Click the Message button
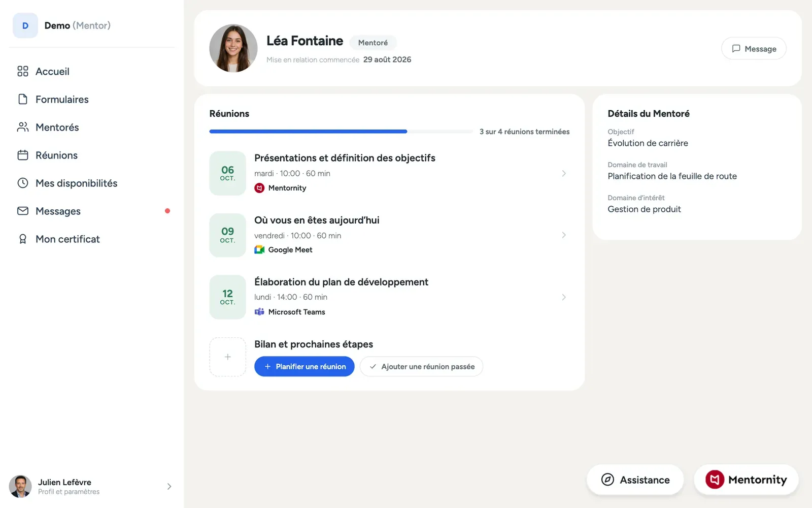This screenshot has height=508, width=812. 754,49
